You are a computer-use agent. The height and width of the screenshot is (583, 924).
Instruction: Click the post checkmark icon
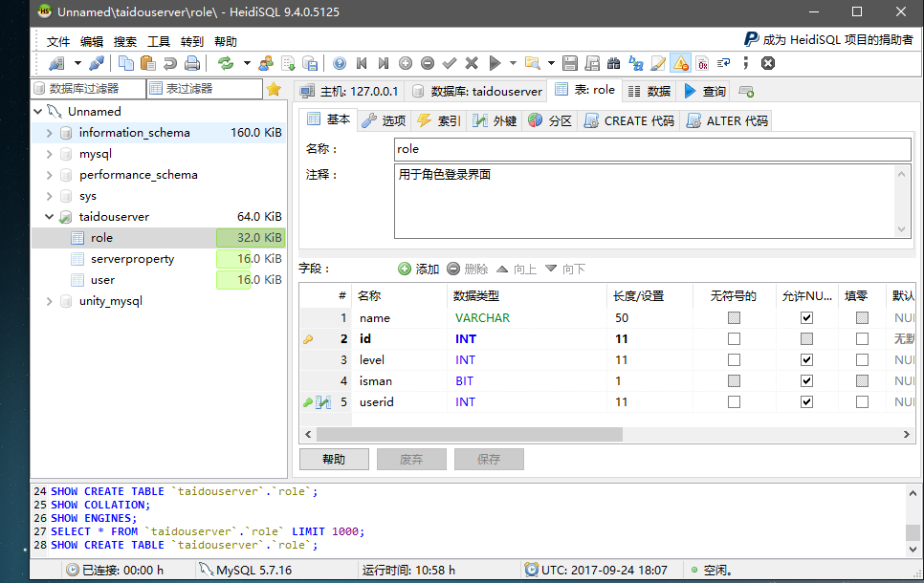tap(450, 63)
